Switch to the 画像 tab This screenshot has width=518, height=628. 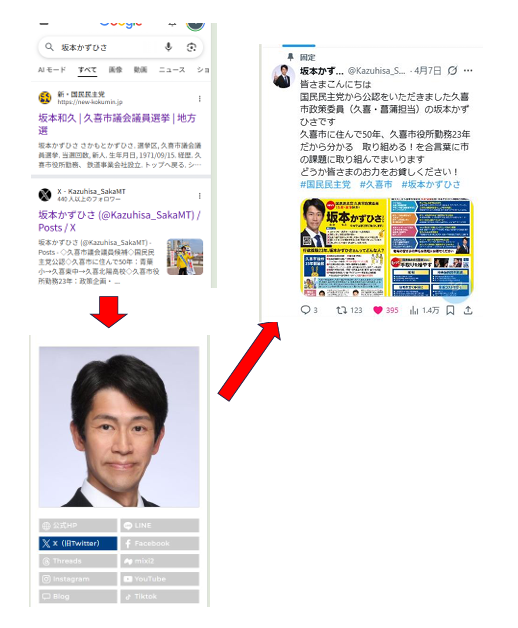(115, 70)
